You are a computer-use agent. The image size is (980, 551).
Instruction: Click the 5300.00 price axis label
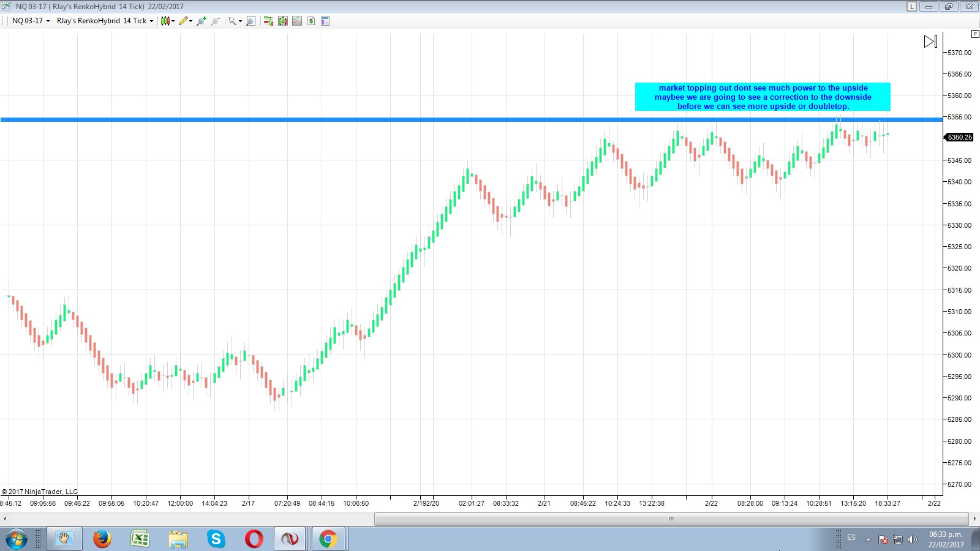(x=959, y=355)
